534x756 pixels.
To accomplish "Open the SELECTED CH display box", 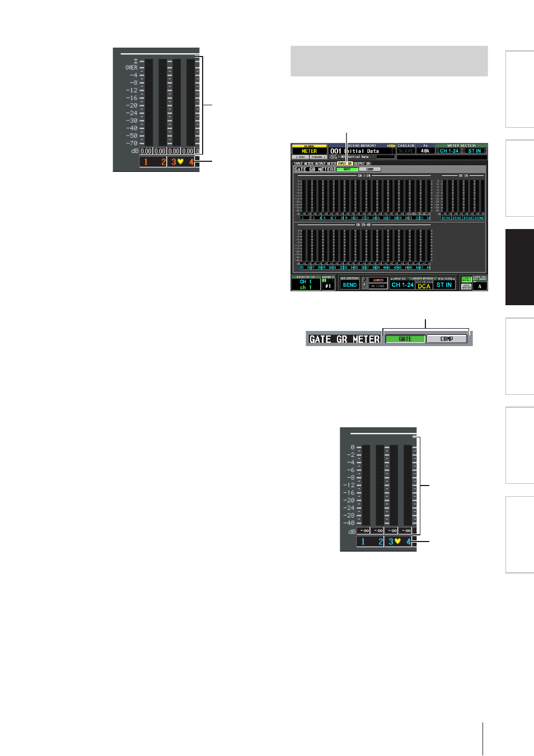I will (x=306, y=283).
